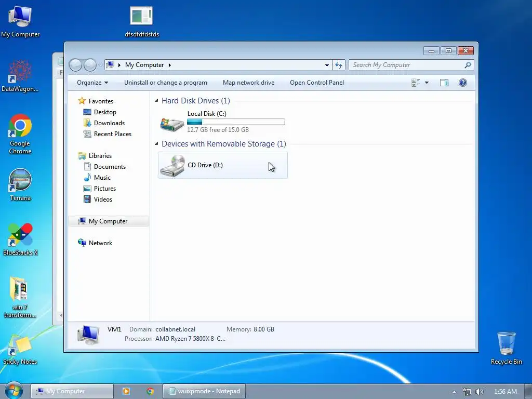Screen dimensions: 532x399
Task: Open the Help question mark icon
Action: [x=463, y=83]
